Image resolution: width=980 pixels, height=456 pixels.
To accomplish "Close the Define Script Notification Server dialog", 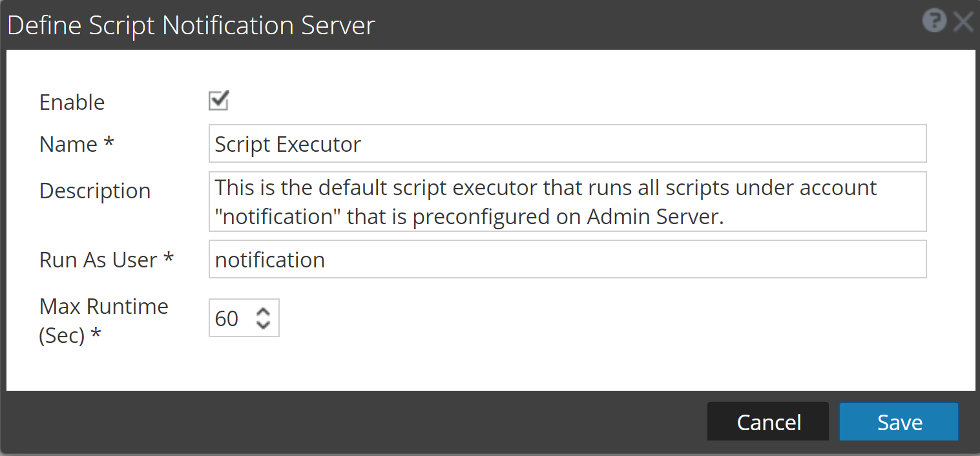I will coord(963,21).
